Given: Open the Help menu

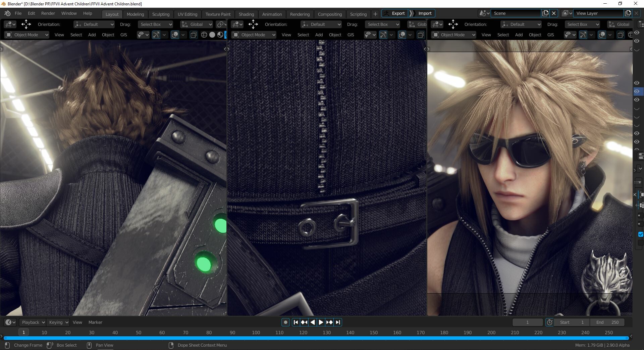Looking at the screenshot, I should click(x=88, y=13).
